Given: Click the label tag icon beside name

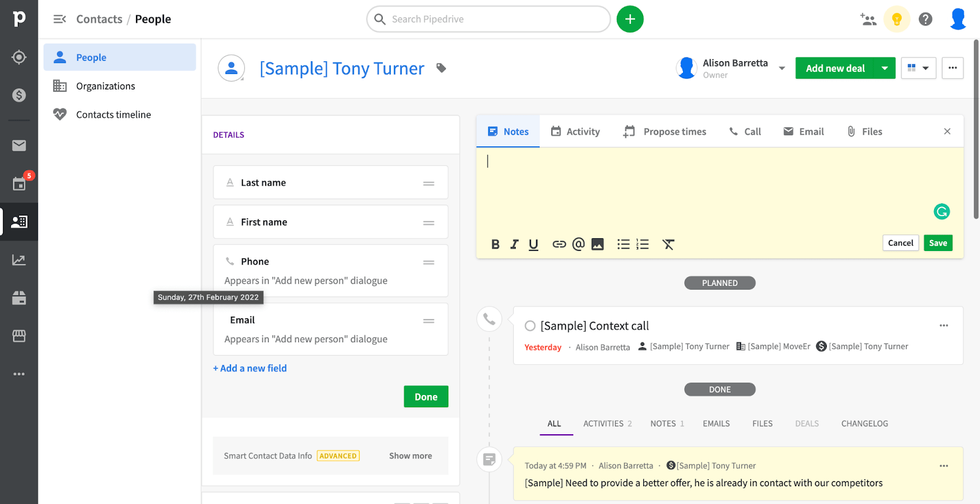Looking at the screenshot, I should tap(441, 68).
